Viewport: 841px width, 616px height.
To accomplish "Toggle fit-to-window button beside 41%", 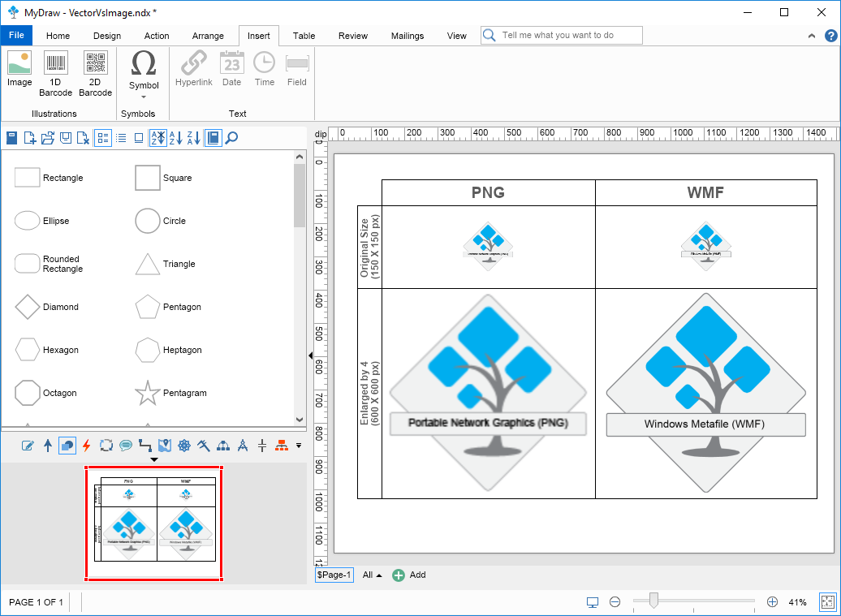I will 827,602.
